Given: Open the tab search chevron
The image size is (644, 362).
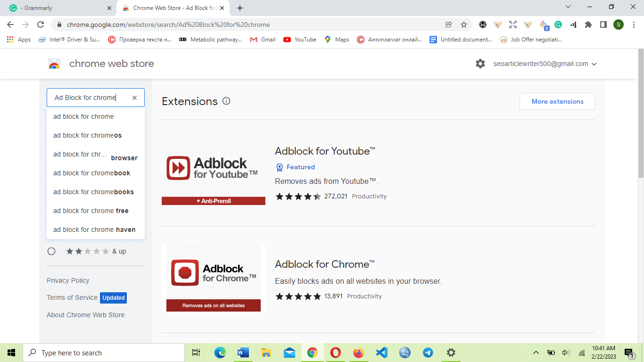Looking at the screenshot, I should (568, 7).
